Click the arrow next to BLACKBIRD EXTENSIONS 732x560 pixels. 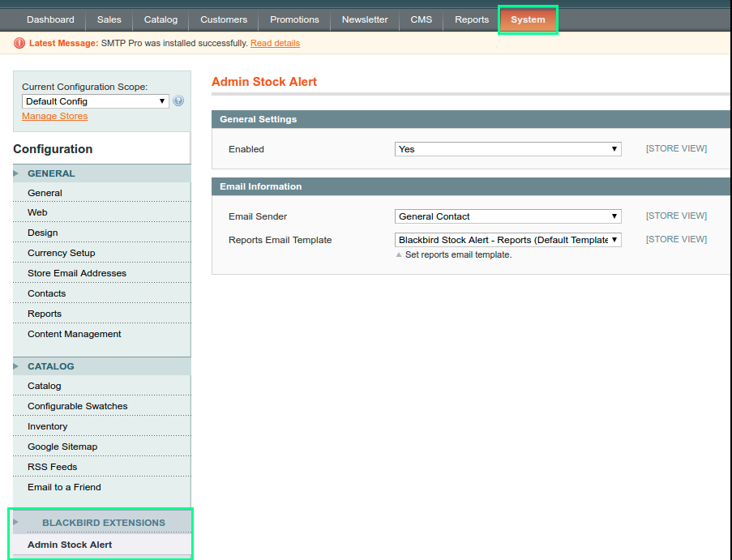(x=16, y=522)
